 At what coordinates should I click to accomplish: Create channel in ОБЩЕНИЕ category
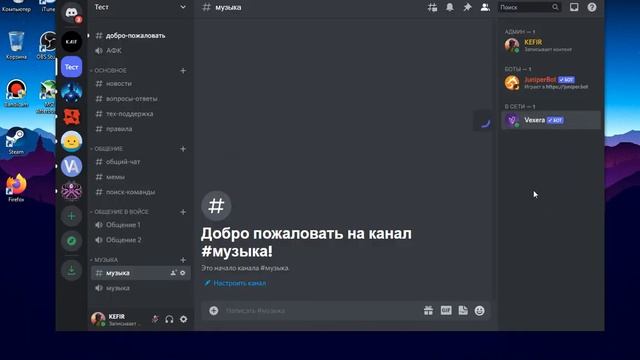(x=183, y=149)
